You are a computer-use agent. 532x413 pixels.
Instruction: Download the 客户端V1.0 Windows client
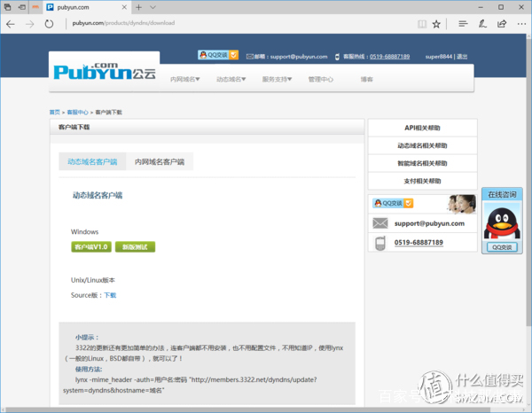pyautogui.click(x=91, y=246)
